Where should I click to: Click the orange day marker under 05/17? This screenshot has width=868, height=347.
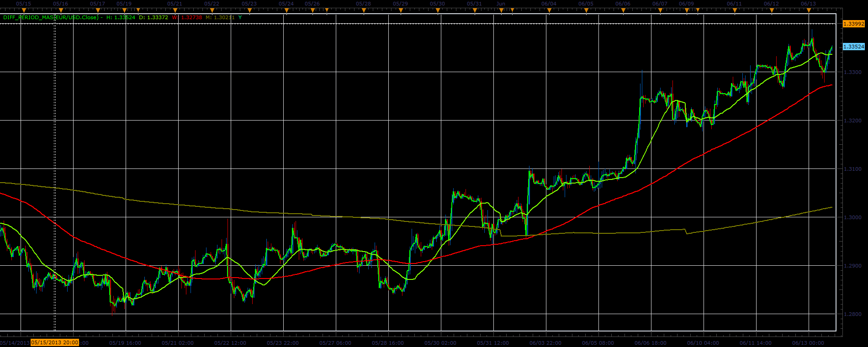[97, 10]
